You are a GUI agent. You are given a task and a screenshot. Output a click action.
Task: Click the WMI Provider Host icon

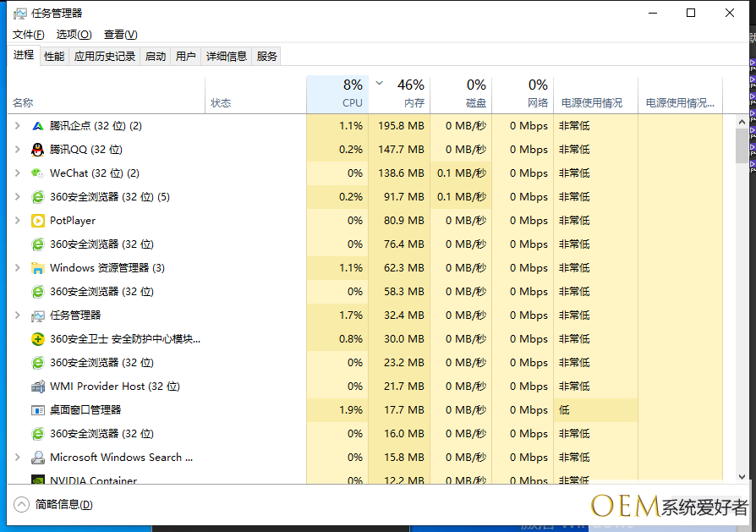pyautogui.click(x=37, y=387)
